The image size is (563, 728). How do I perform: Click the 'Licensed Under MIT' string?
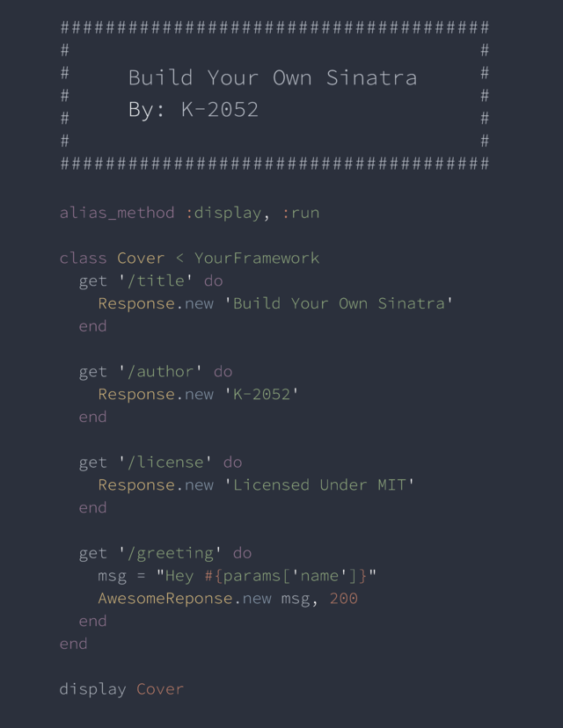click(319, 484)
